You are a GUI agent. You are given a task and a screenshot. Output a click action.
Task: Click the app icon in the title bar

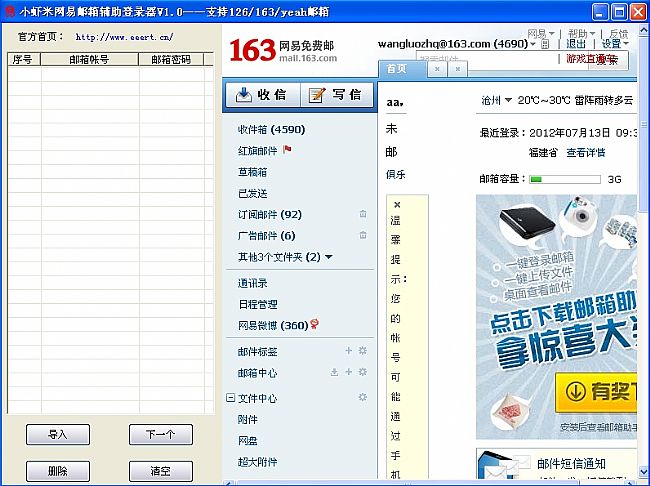pyautogui.click(x=10, y=11)
